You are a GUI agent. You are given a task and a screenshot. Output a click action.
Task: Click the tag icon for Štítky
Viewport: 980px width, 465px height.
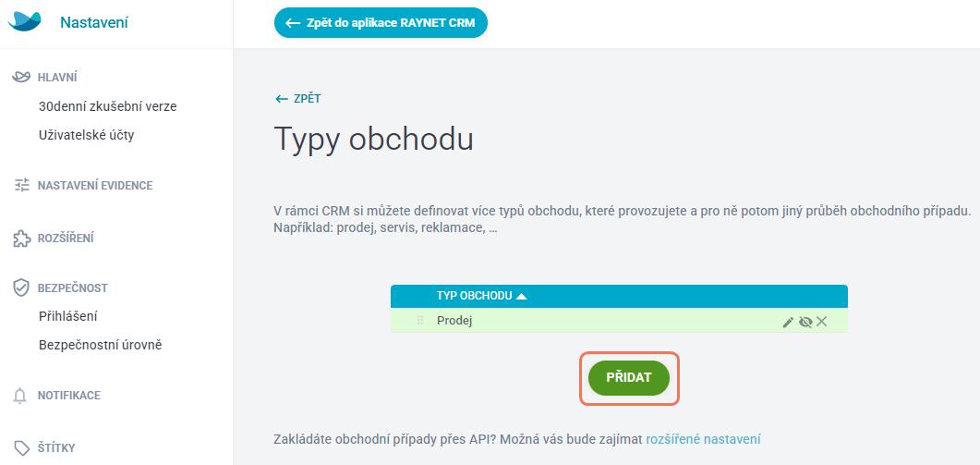click(22, 448)
